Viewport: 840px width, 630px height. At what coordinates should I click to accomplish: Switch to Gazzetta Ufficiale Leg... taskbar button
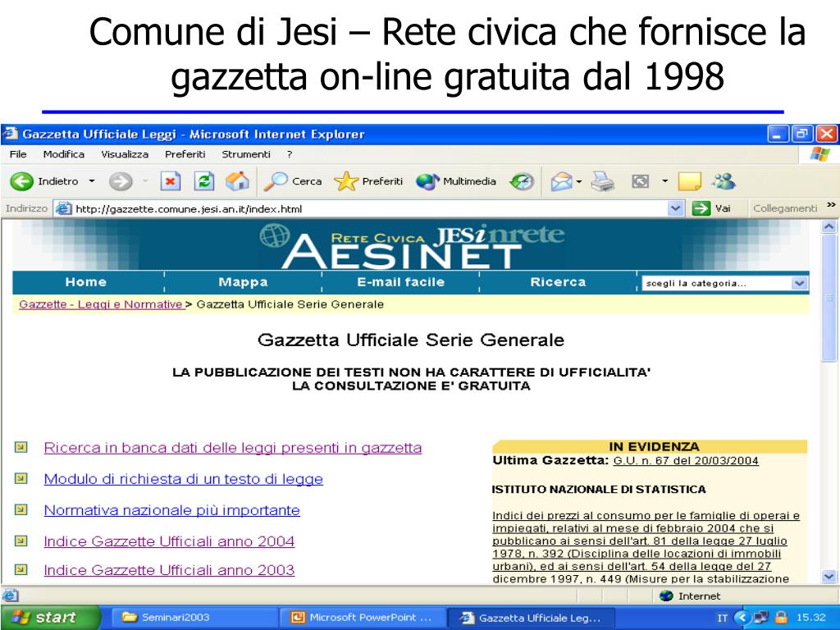coord(531,617)
